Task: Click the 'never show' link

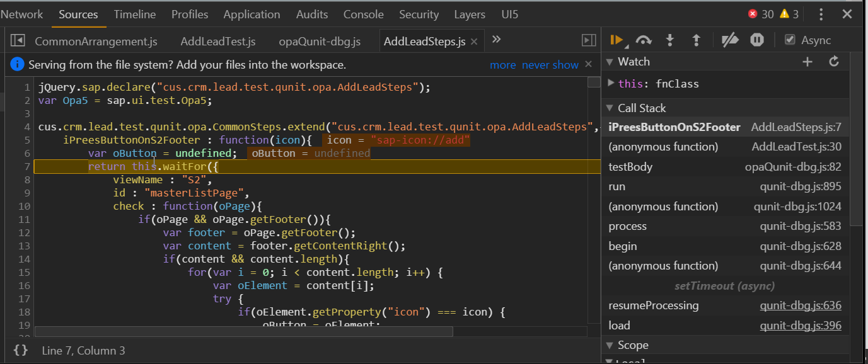Action: (x=550, y=65)
